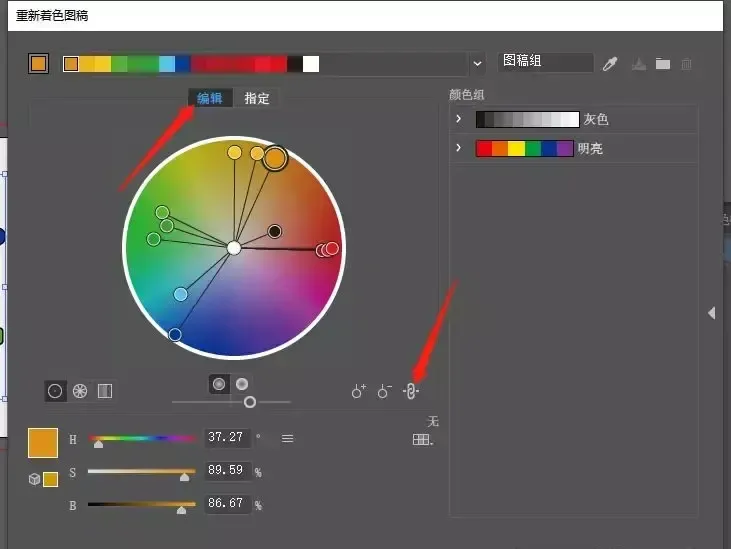Viewport: 731px width, 549px height.
Task: Switch to the 指定 tab
Action: (256, 98)
